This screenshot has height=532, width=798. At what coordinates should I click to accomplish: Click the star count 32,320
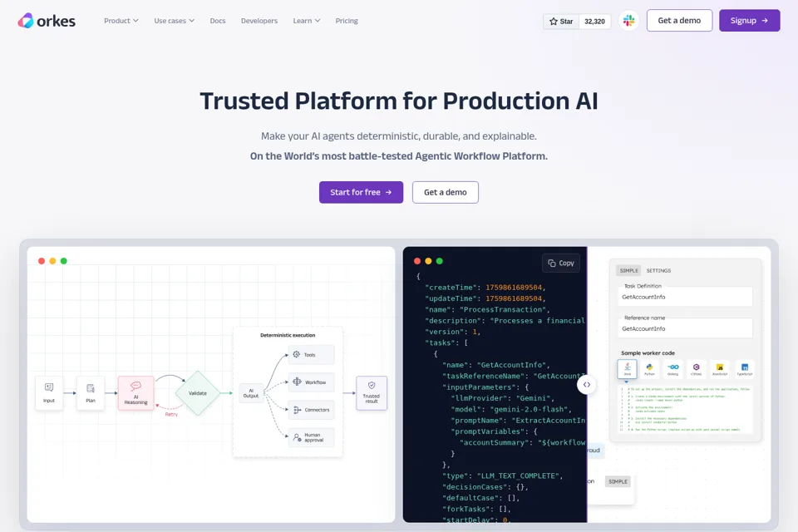tap(594, 22)
